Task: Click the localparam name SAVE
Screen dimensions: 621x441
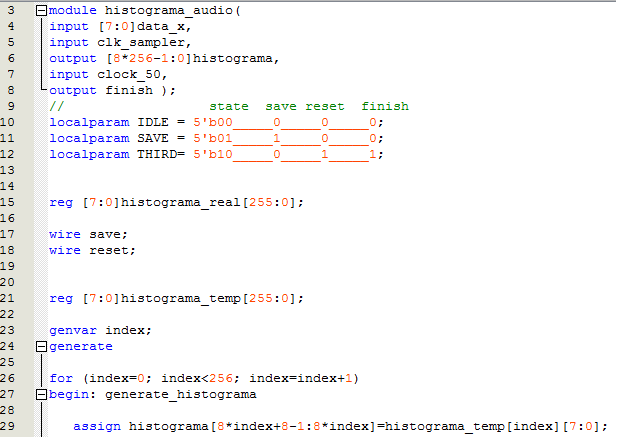Action: pos(153,139)
